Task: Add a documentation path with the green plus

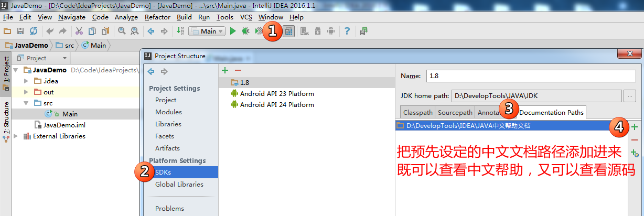Action: pos(635,126)
